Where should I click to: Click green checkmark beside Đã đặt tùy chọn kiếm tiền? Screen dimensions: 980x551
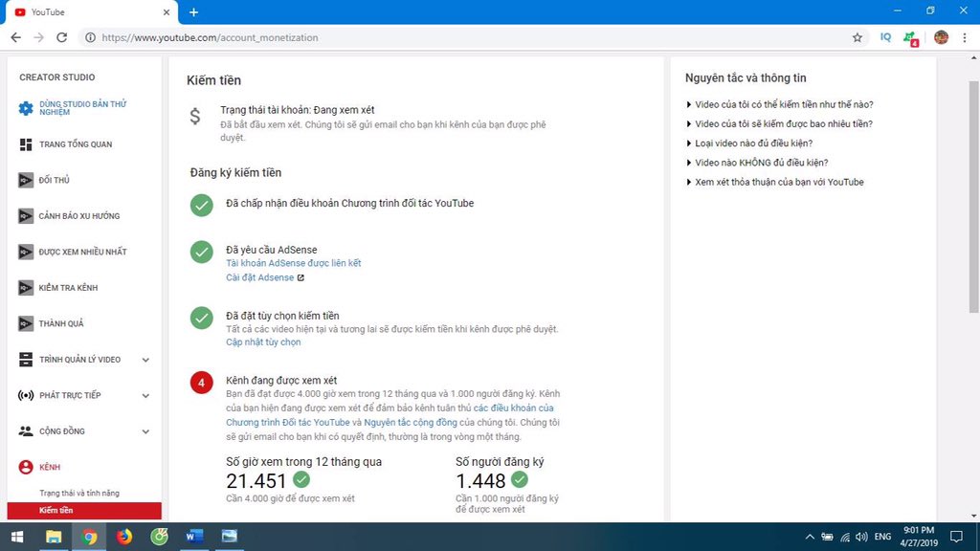point(201,318)
